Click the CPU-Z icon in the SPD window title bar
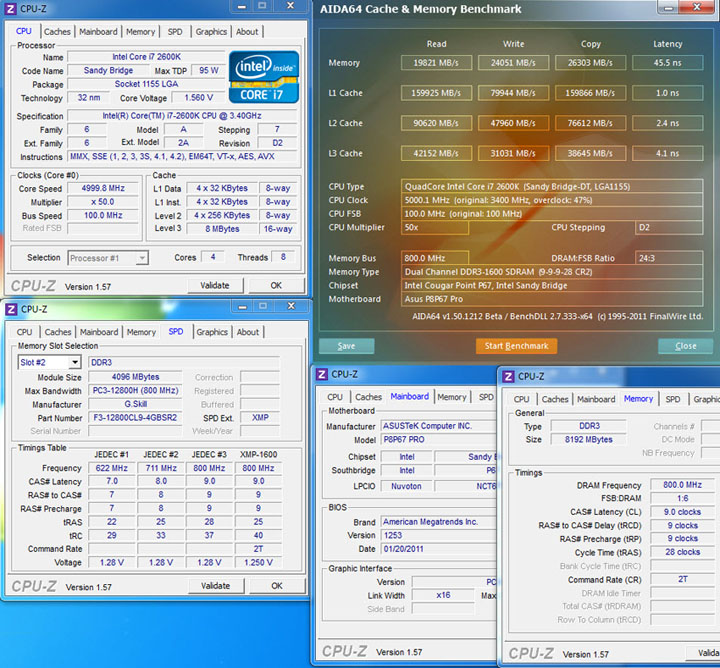720x668 pixels. 11,309
